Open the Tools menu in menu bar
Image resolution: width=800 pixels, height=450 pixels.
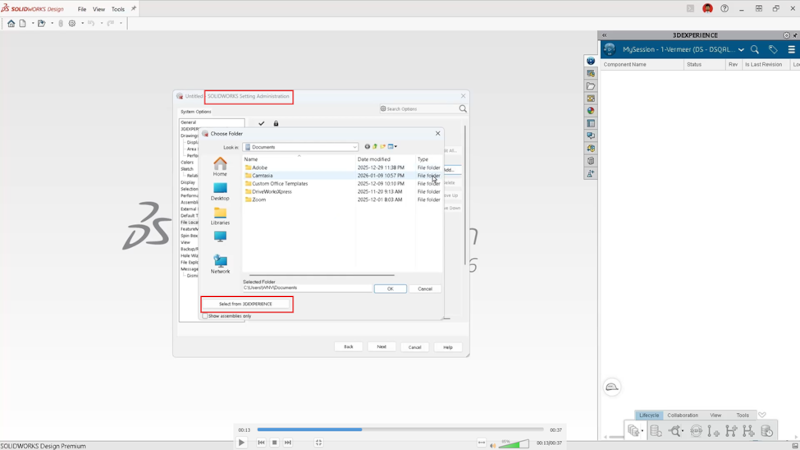118,9
